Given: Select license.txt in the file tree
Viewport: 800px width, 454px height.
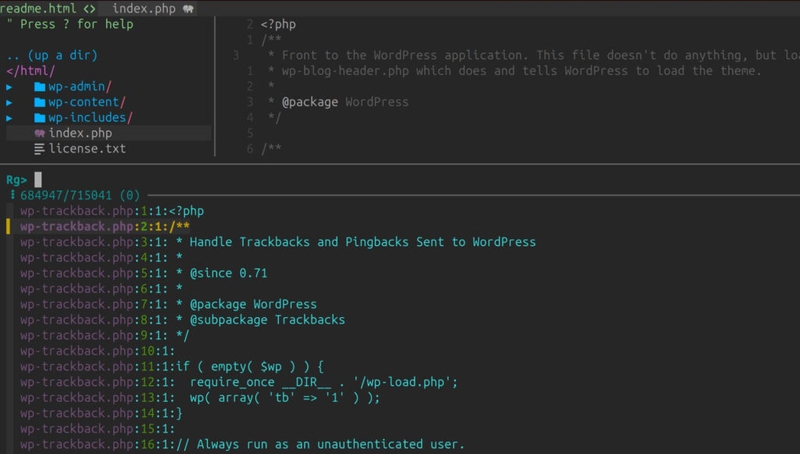Looking at the screenshot, I should (87, 149).
